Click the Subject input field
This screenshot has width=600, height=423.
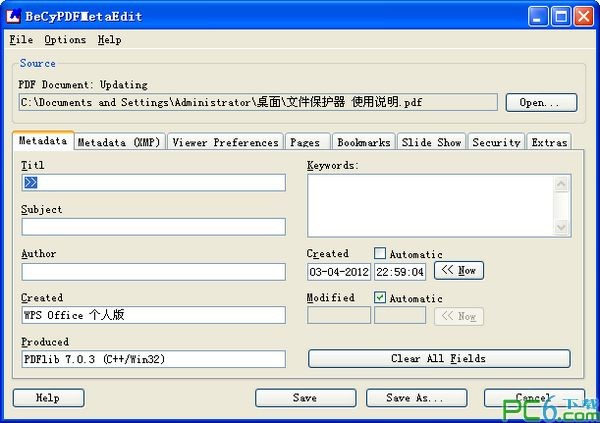pyautogui.click(x=153, y=227)
